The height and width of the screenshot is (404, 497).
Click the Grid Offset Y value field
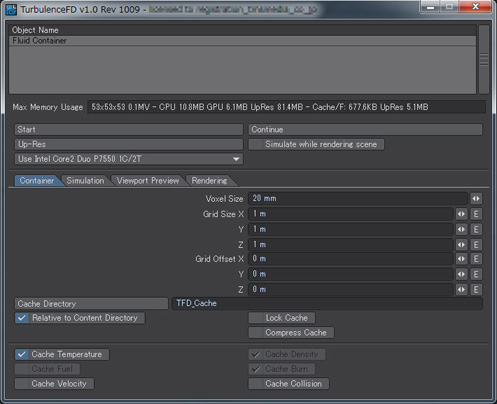coord(351,274)
